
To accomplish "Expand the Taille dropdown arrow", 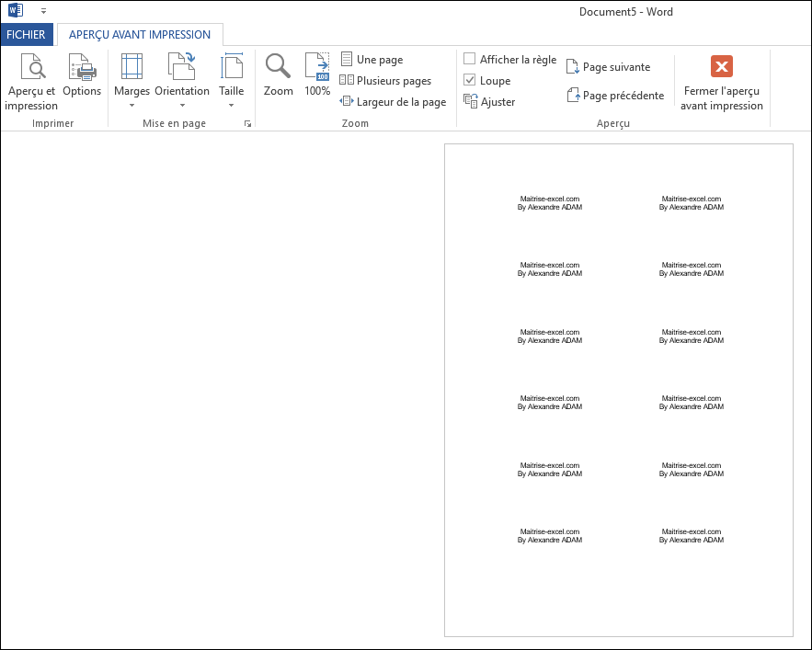I will pyautogui.click(x=232, y=106).
